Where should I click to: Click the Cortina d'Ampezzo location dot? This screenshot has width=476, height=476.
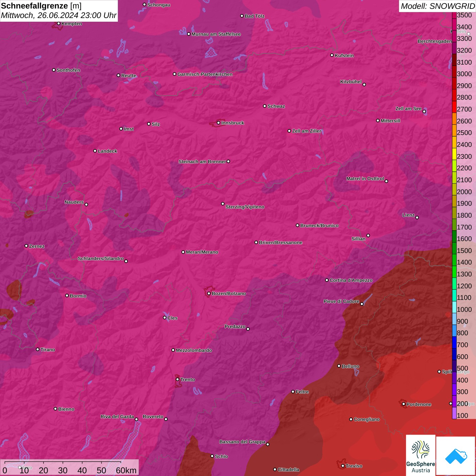click(x=327, y=280)
